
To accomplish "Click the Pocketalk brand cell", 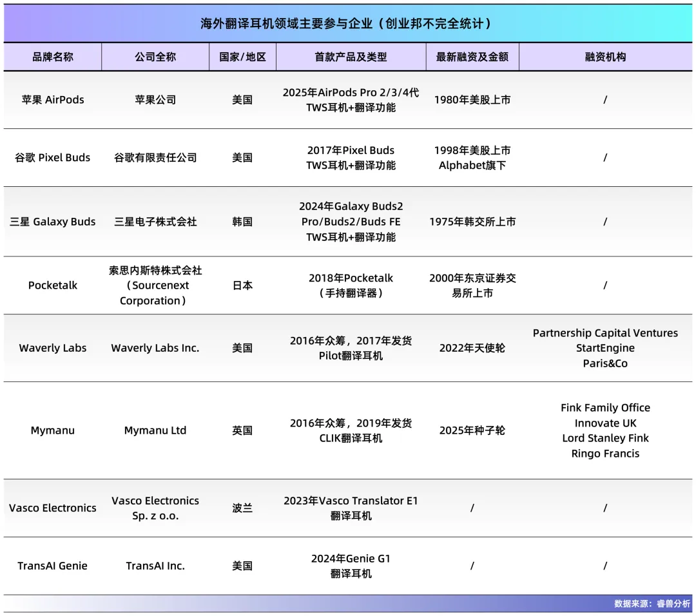I will pos(52,285).
